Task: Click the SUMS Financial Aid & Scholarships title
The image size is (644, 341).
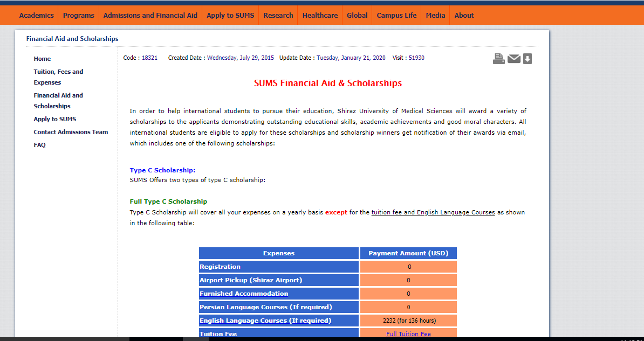Action: coord(328,83)
